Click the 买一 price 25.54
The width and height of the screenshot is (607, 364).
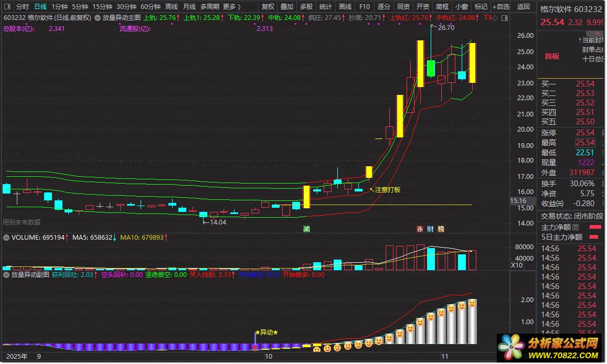(x=585, y=83)
